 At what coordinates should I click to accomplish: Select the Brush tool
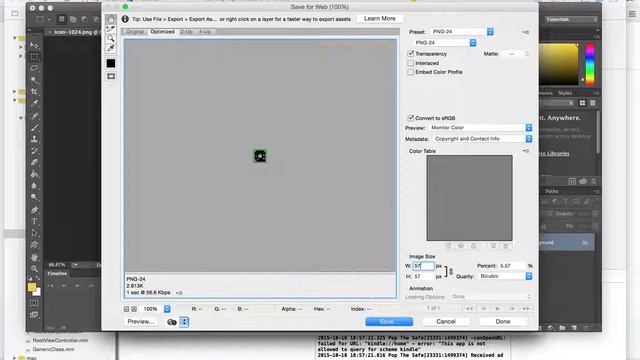click(x=34, y=127)
